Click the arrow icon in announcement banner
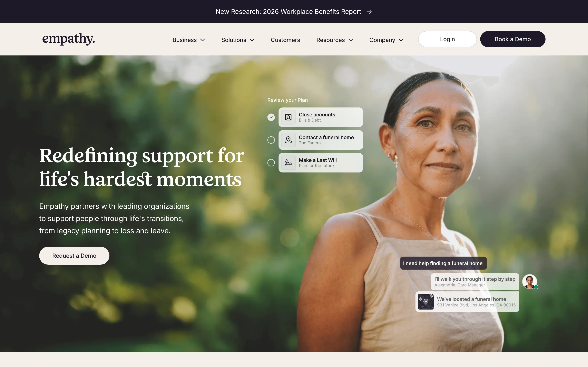Viewport: 588px width, 367px height. [369, 12]
